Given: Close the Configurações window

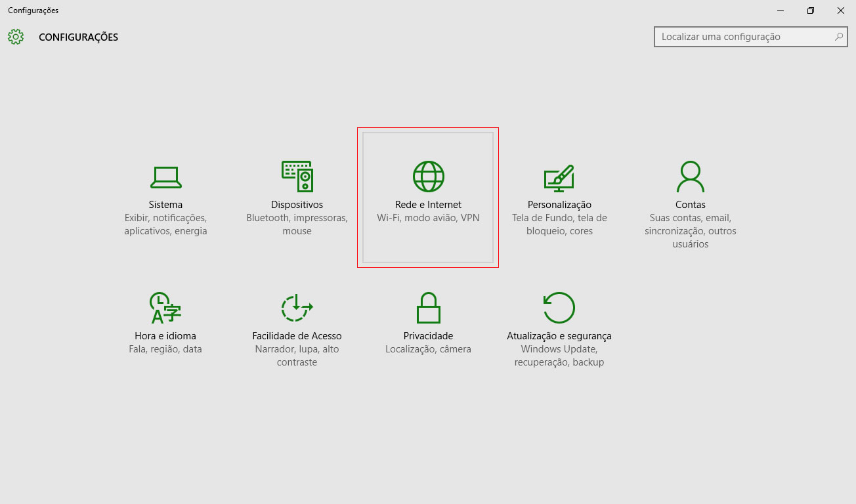Looking at the screenshot, I should [841, 10].
